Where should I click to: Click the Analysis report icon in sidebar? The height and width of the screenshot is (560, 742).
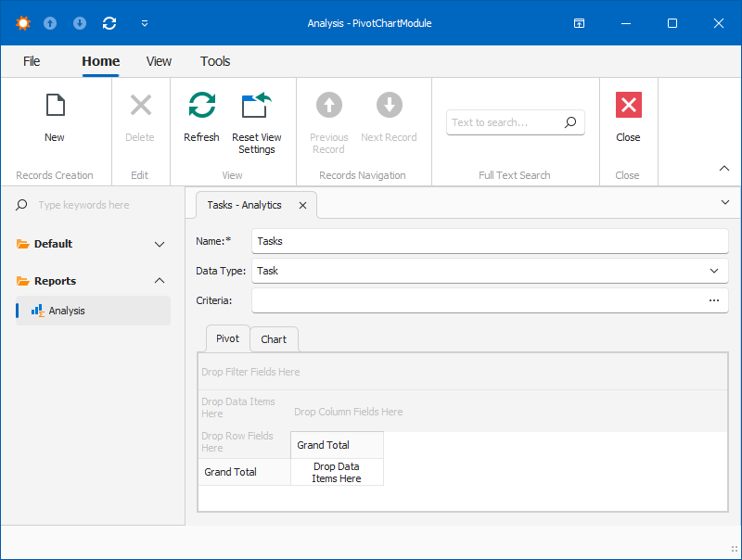(x=36, y=311)
